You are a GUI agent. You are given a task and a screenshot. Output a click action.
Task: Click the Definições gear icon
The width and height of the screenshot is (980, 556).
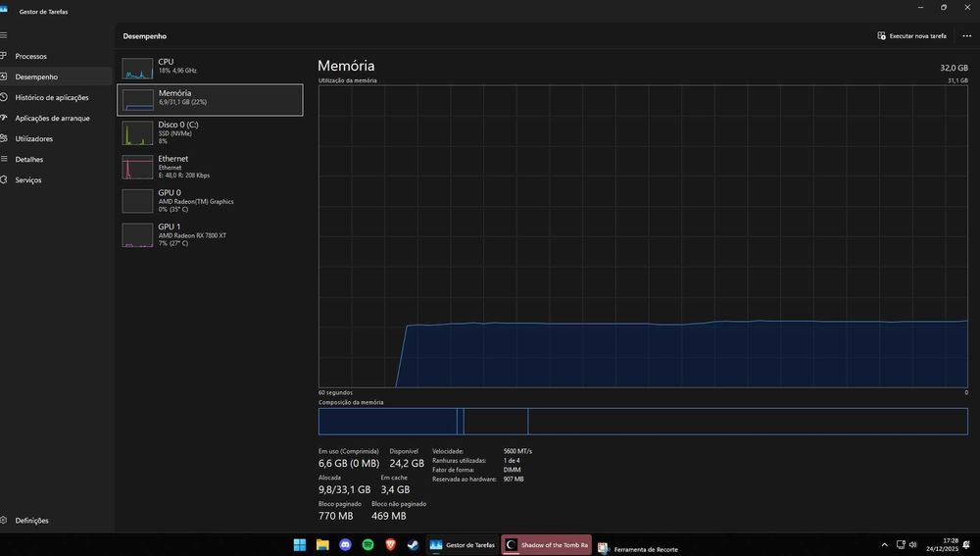pyautogui.click(x=4, y=520)
